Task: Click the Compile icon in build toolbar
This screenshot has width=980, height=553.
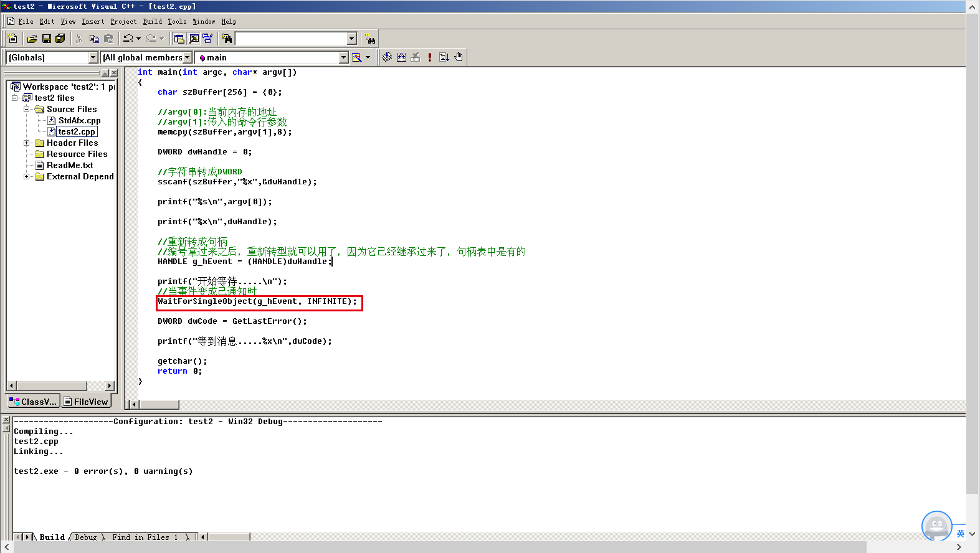Action: pos(387,57)
